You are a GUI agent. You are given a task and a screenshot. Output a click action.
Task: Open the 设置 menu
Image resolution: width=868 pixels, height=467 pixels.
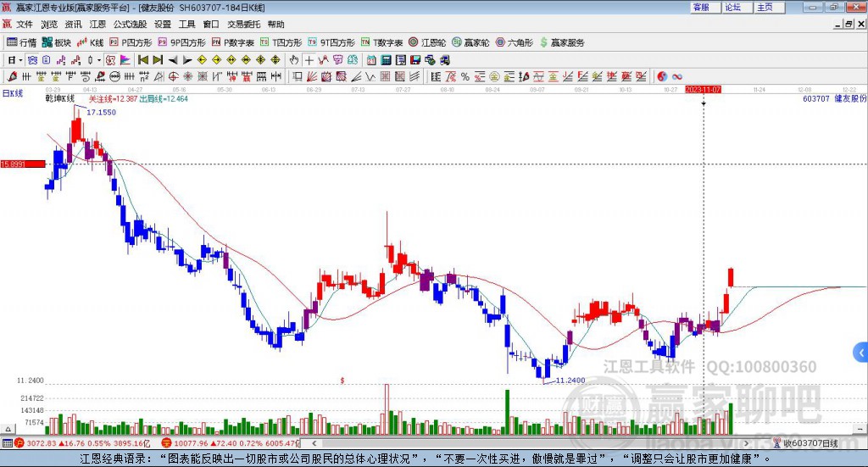pos(163,24)
